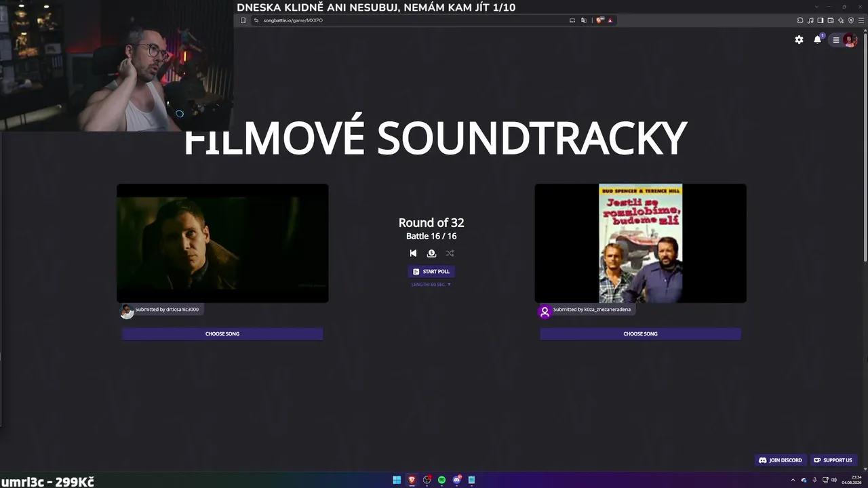The image size is (868, 488).
Task: Open Brave Wallet icon in toolbar
Action: [x=831, y=20]
